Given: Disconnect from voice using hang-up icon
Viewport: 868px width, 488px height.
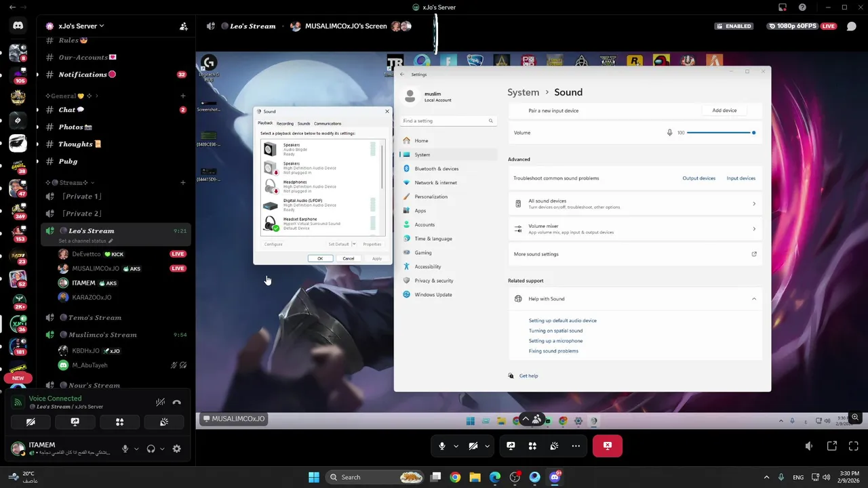Looking at the screenshot, I should 177,402.
